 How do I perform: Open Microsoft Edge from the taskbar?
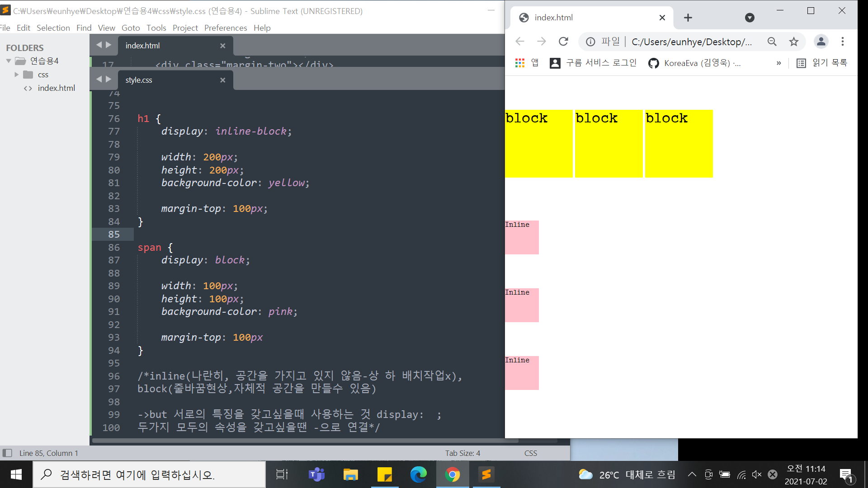418,474
